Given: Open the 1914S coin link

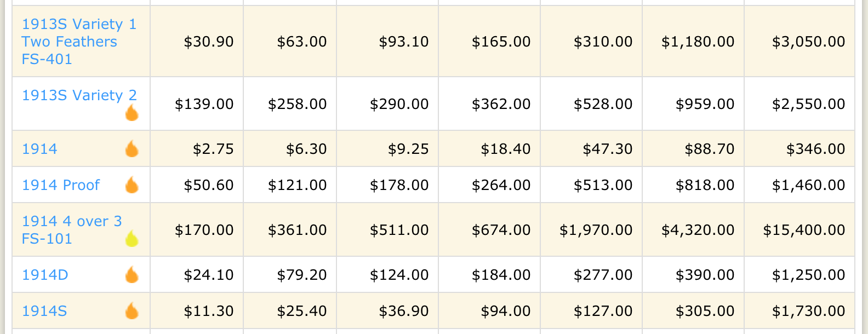Looking at the screenshot, I should coord(44,311).
